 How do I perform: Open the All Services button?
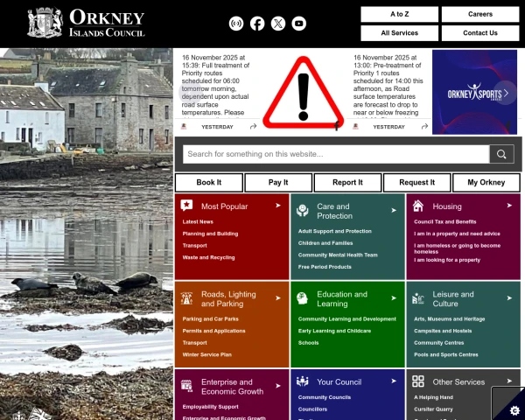point(400,33)
